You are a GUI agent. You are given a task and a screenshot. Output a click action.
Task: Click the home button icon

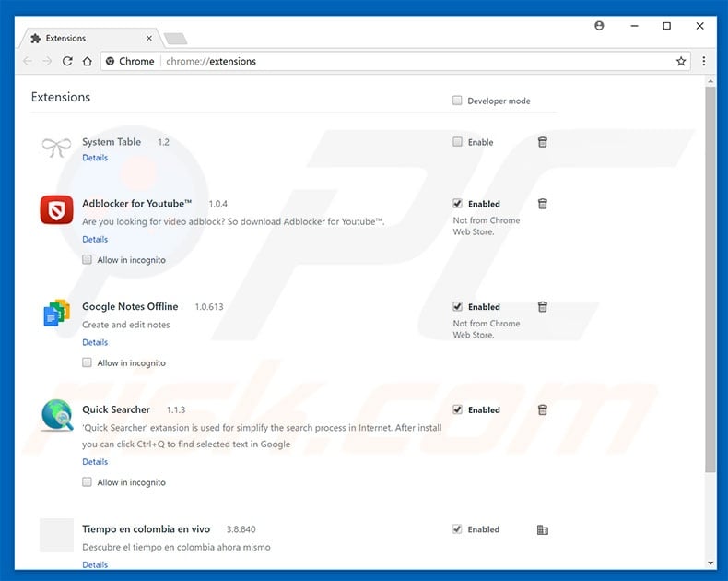(87, 61)
